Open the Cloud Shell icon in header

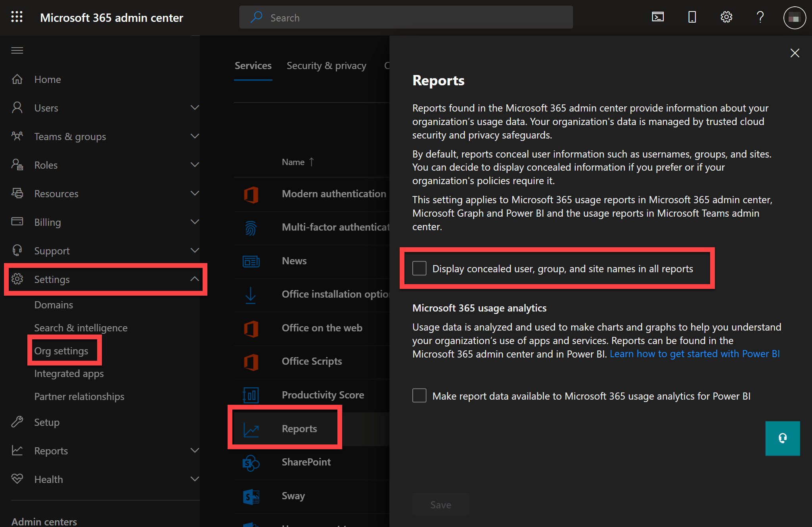coord(658,17)
